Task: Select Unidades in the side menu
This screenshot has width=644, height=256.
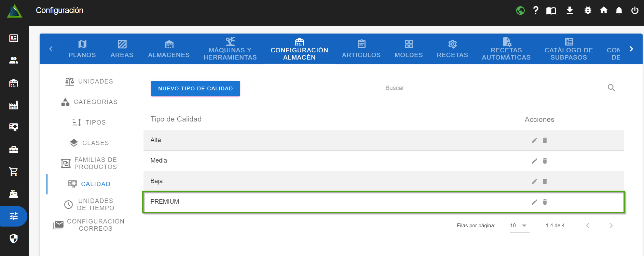Action: pyautogui.click(x=89, y=81)
